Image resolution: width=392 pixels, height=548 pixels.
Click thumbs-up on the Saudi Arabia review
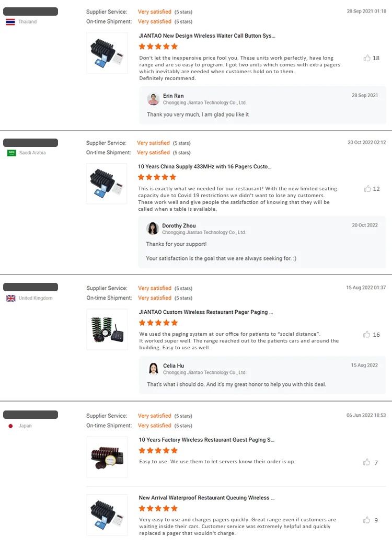(x=367, y=189)
